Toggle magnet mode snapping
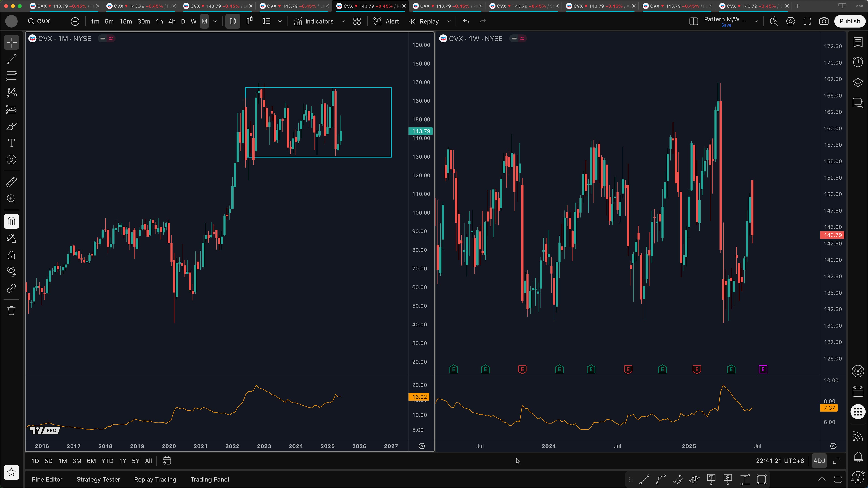868x488 pixels. tap(12, 221)
